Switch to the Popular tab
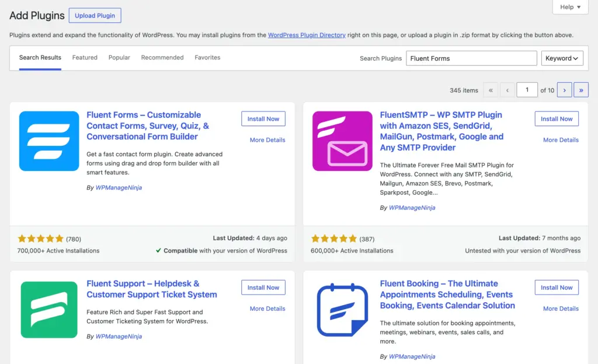This screenshot has height=364, width=598. pyautogui.click(x=119, y=58)
